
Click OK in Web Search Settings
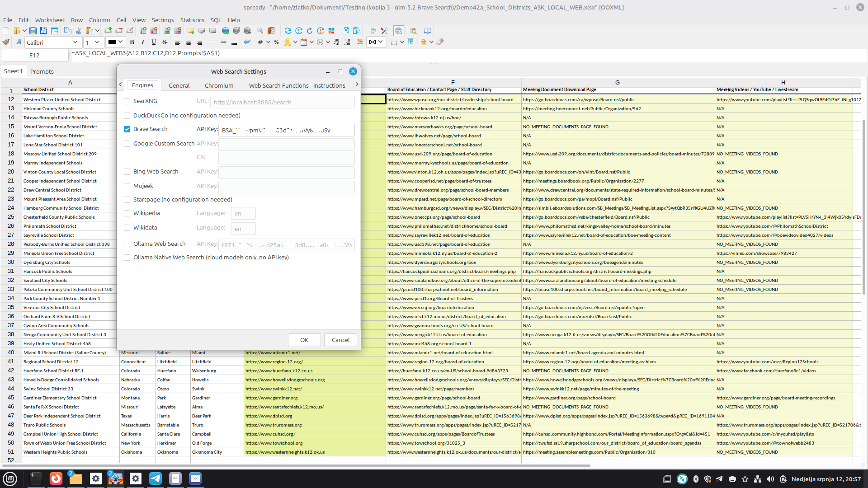pyautogui.click(x=304, y=340)
